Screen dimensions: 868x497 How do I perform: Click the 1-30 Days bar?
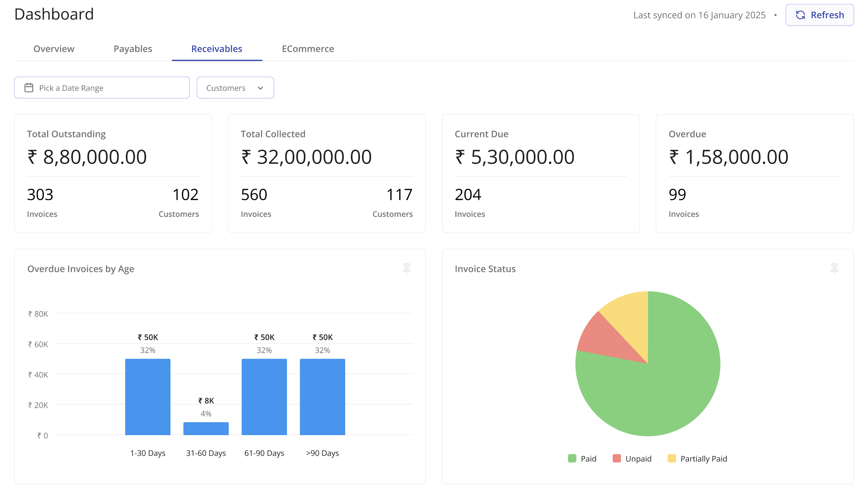148,397
